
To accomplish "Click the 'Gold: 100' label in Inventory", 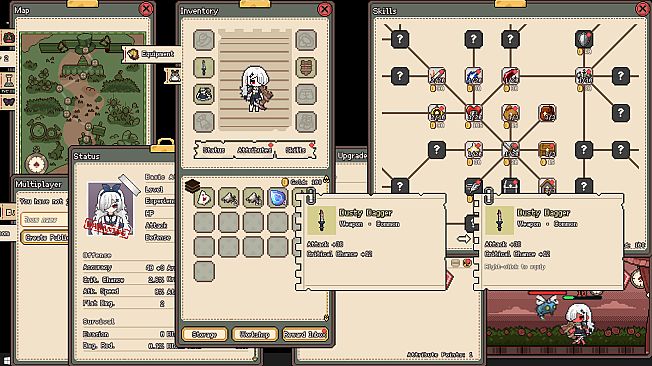I will pyautogui.click(x=302, y=182).
